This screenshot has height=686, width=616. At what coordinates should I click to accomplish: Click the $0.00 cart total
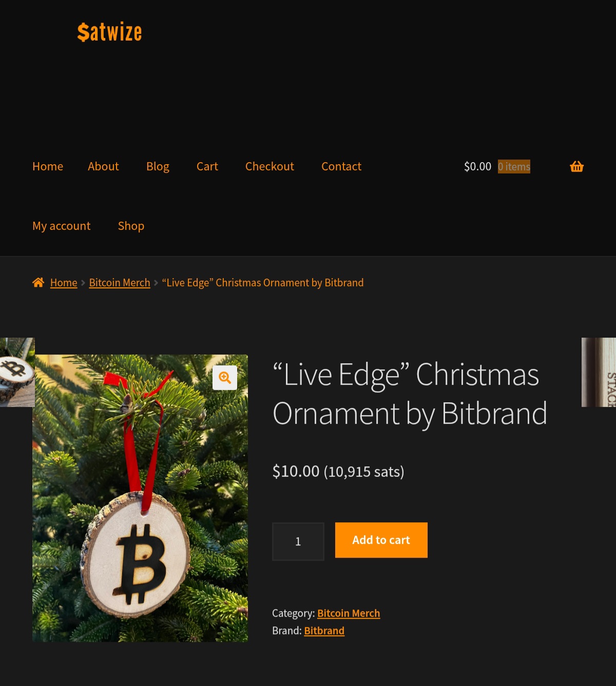(x=477, y=166)
